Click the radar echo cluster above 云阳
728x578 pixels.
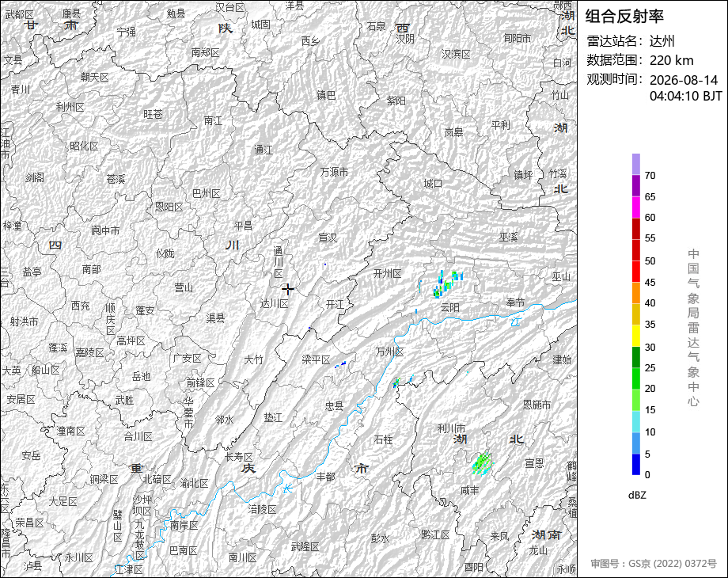[x=447, y=283]
